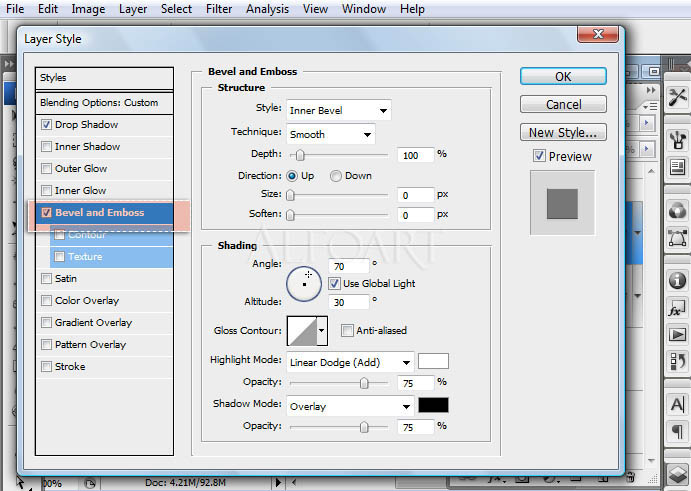Enable the Inner Shadow checkbox
This screenshot has width=691, height=491.
coord(47,147)
